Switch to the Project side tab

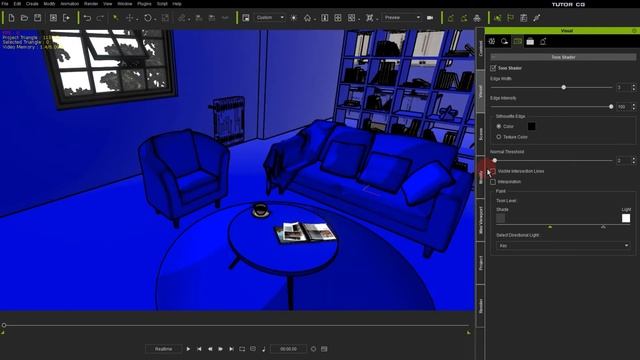pos(480,263)
